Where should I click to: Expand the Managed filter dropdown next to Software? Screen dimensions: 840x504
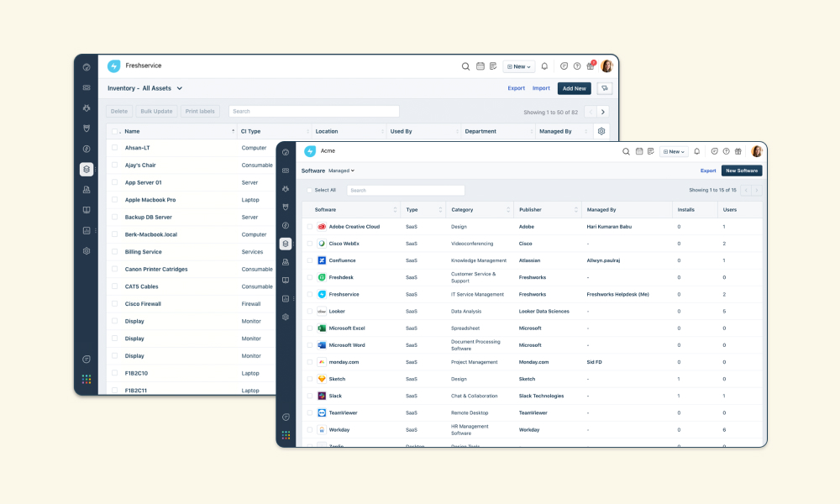click(x=341, y=171)
